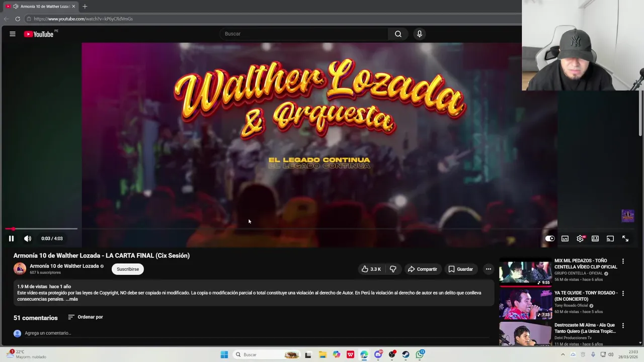Open Steam from taskbar

point(406,354)
